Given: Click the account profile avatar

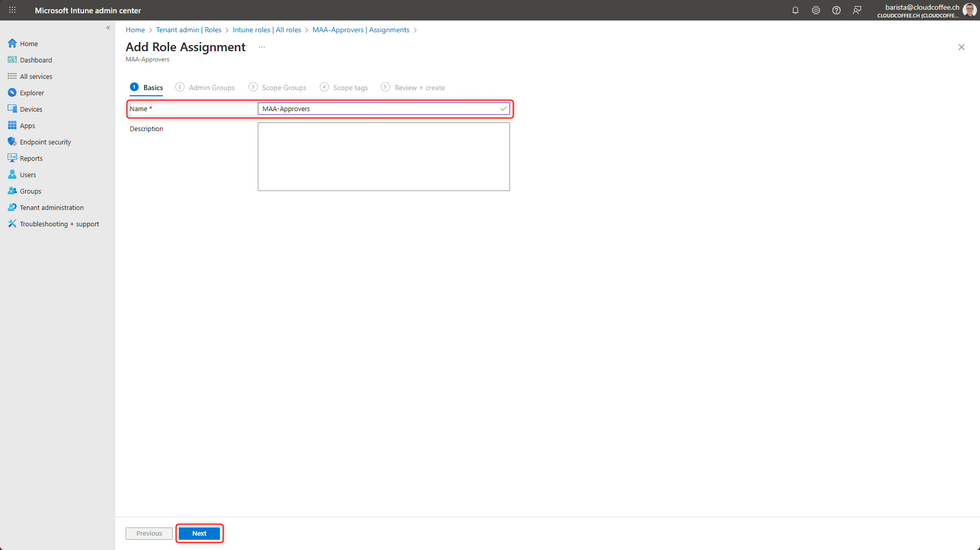Looking at the screenshot, I should click(969, 10).
